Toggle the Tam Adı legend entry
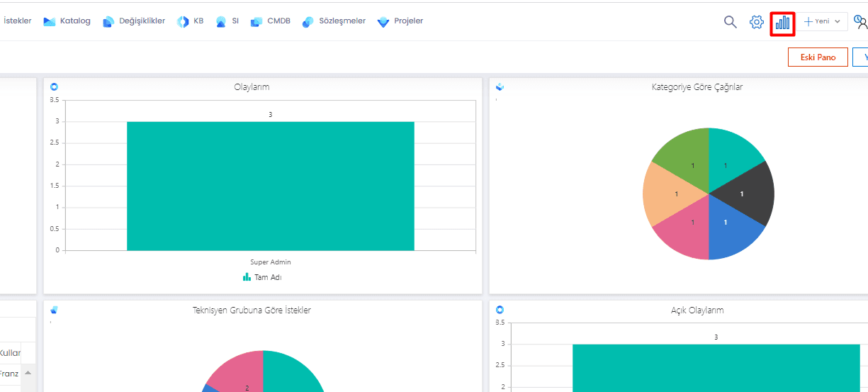The image size is (868, 392). pos(262,277)
